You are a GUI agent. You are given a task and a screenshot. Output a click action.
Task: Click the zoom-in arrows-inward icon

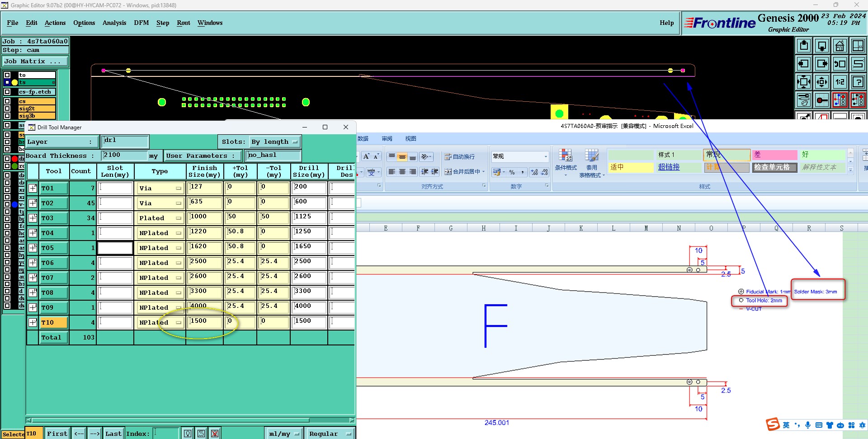804,82
